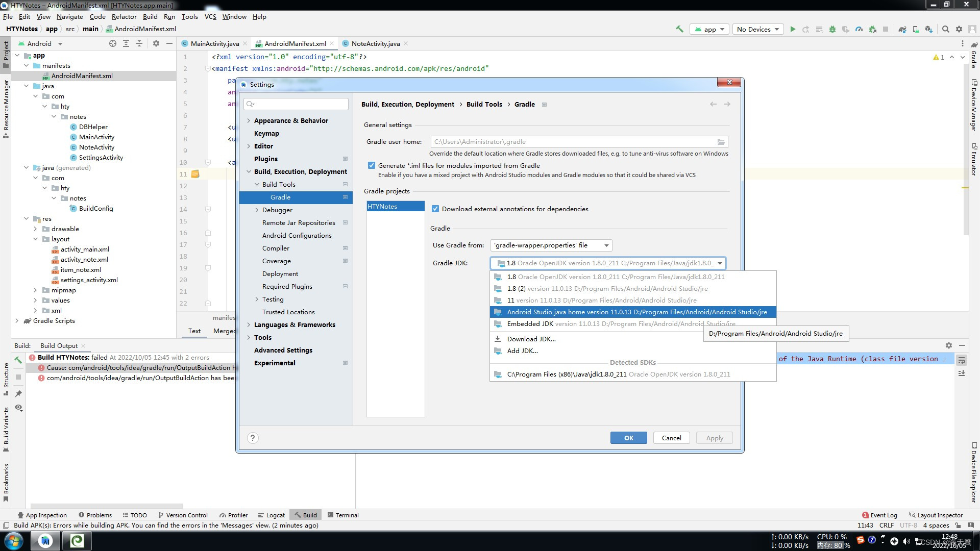Screen dimensions: 980x551
Task: Select Android Studio java home option
Action: (x=633, y=312)
